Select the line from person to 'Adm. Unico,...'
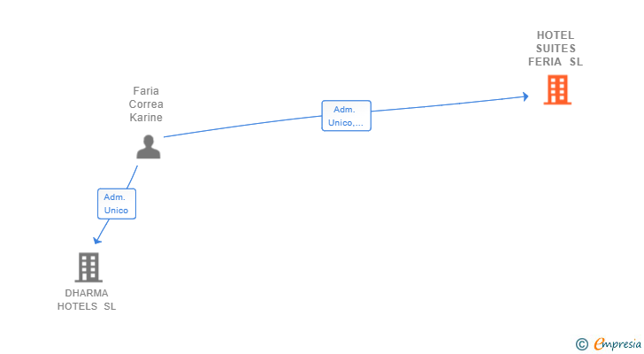 (242, 126)
